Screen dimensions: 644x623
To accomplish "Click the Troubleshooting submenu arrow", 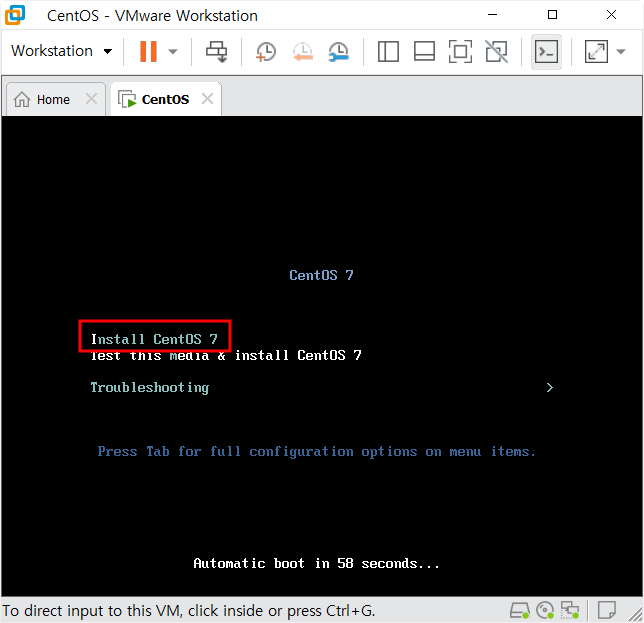I will pyautogui.click(x=550, y=388).
